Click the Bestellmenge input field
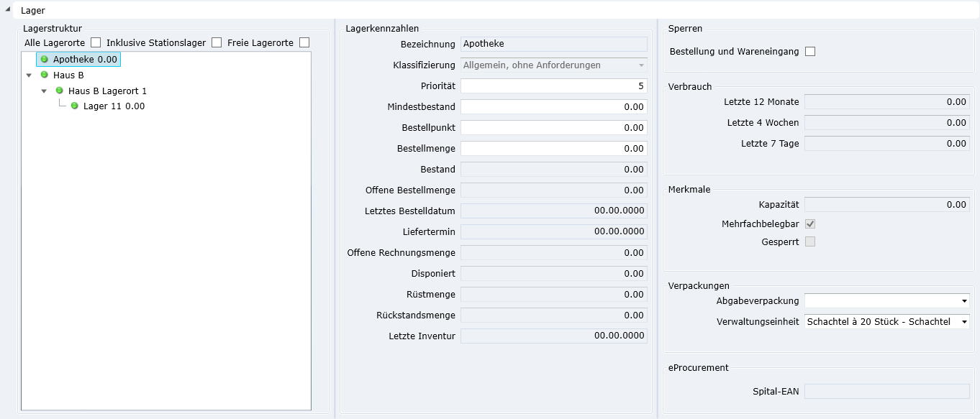 tap(553, 149)
